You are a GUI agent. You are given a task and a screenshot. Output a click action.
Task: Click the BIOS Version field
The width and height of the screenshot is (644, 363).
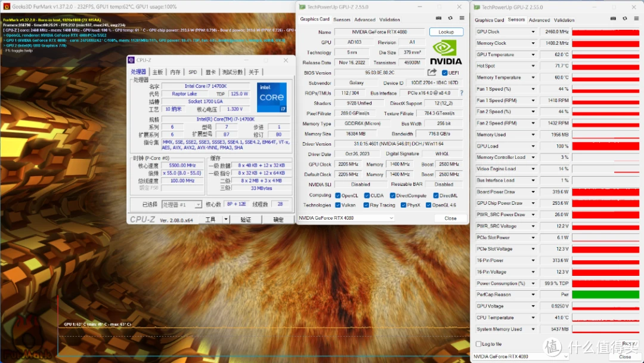380,72
